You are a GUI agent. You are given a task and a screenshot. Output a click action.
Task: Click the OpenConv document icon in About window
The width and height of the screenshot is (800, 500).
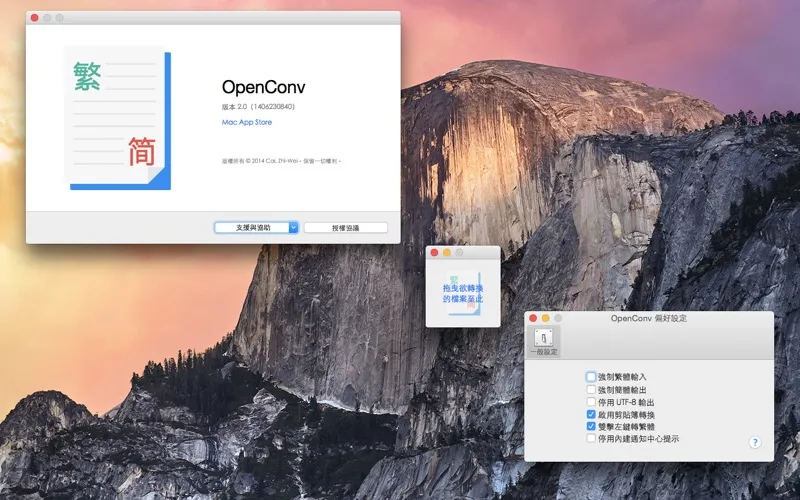click(118, 118)
